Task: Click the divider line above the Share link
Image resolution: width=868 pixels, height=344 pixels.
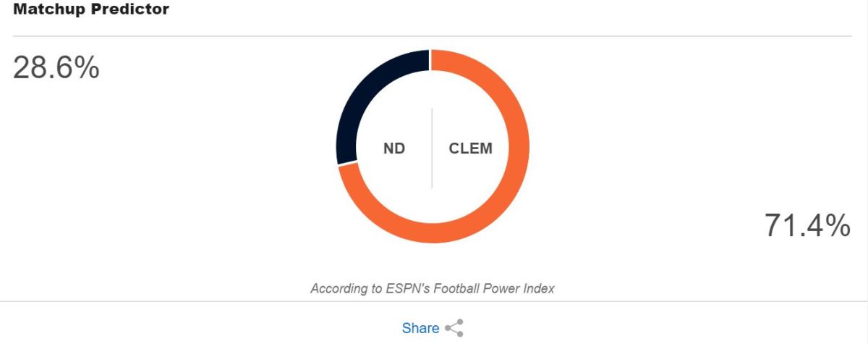Action: click(x=434, y=302)
